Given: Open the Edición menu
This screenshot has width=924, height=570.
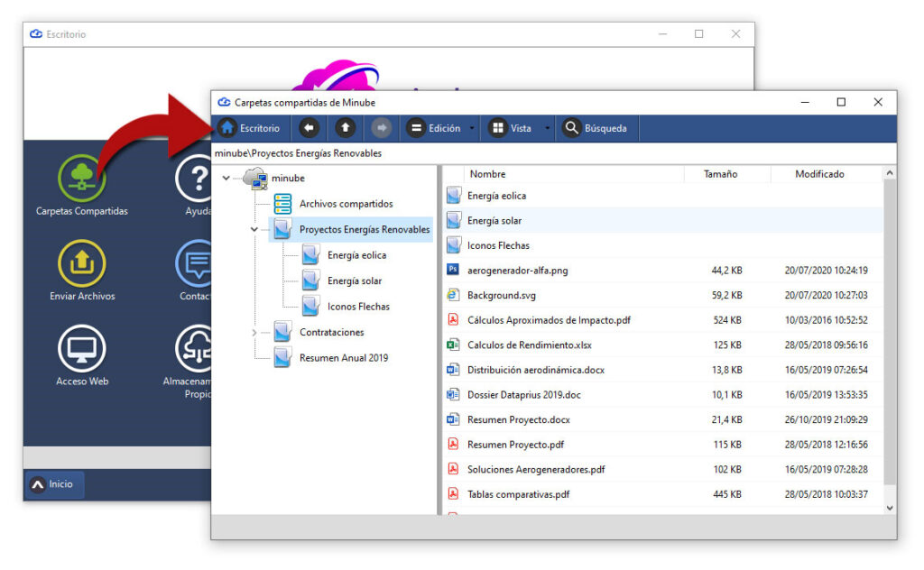Looking at the screenshot, I should tap(434, 128).
